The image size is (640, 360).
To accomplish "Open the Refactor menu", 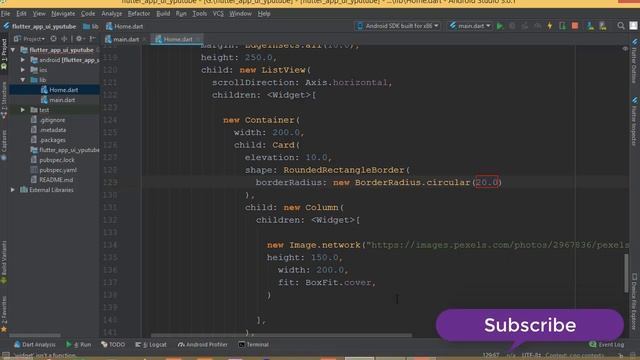I will (139, 13).
